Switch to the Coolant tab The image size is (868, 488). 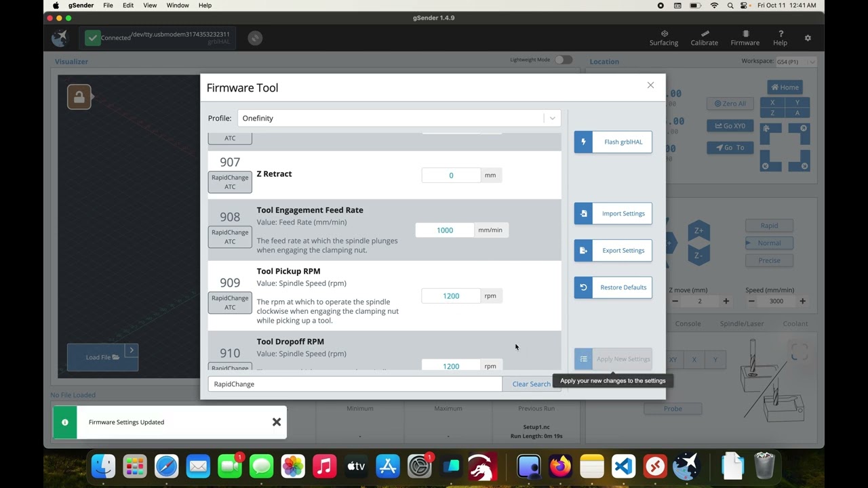[795, 324]
